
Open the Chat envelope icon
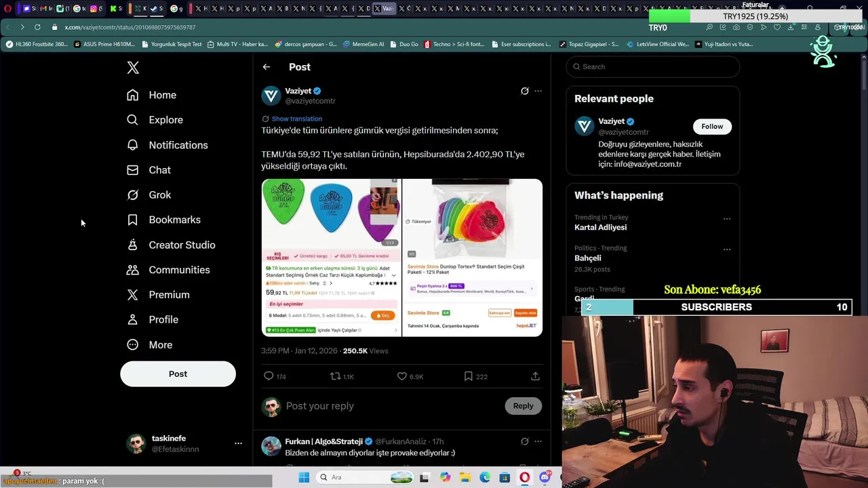[133, 170]
